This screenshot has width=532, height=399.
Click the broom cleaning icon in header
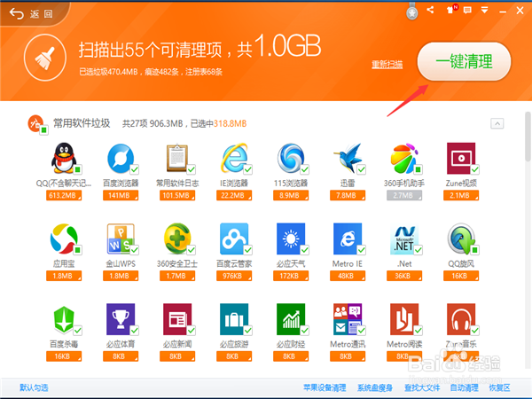45,58
